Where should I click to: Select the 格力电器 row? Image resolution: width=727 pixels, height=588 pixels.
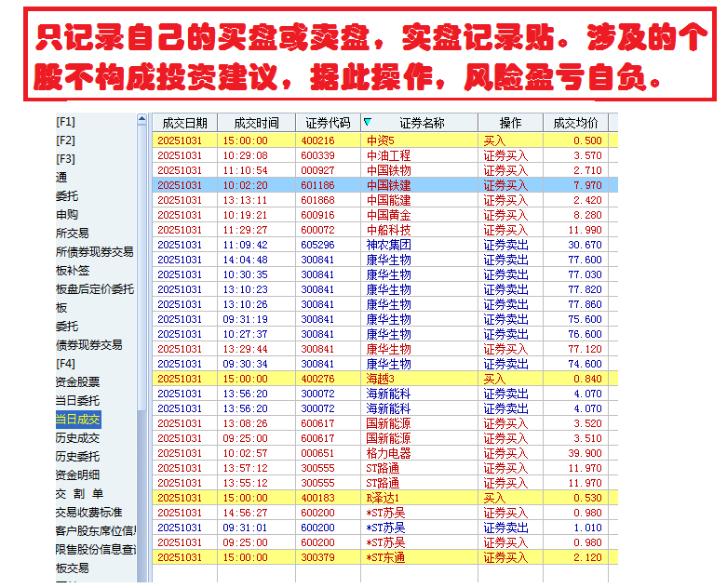pyautogui.click(x=384, y=453)
